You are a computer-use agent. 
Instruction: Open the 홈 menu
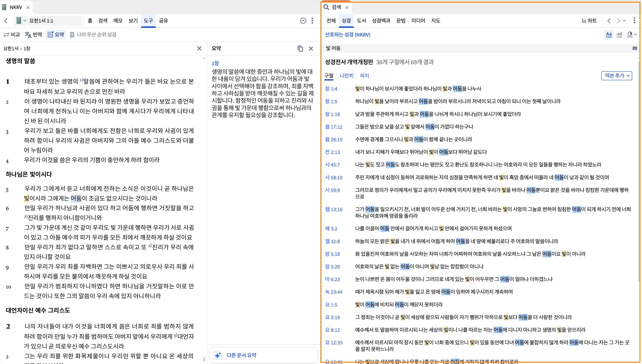(x=90, y=21)
